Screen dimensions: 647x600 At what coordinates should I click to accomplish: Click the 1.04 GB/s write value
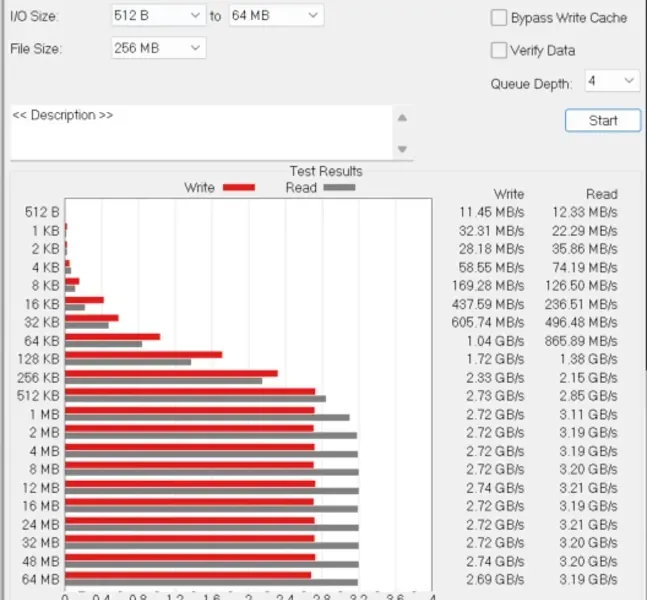[495, 341]
